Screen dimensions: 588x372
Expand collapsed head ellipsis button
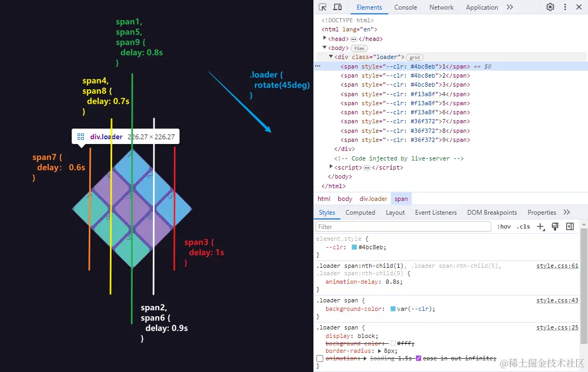tap(354, 39)
